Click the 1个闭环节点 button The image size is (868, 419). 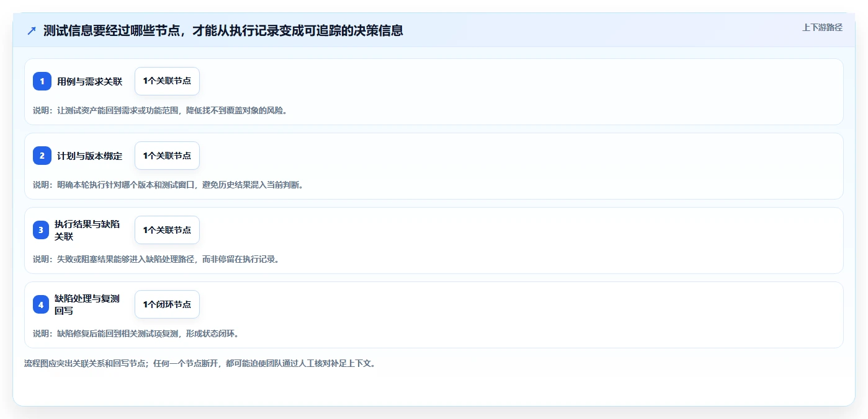point(167,304)
